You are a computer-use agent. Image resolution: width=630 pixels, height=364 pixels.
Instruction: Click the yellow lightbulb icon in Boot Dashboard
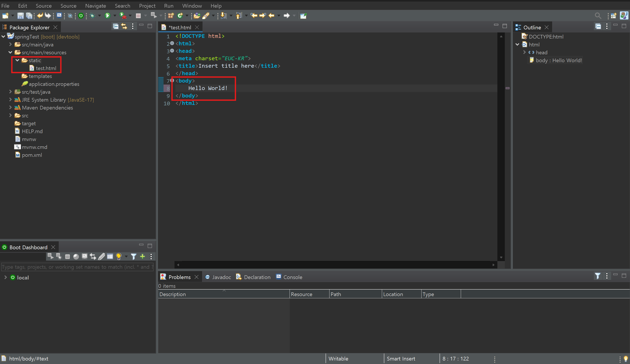click(x=119, y=256)
